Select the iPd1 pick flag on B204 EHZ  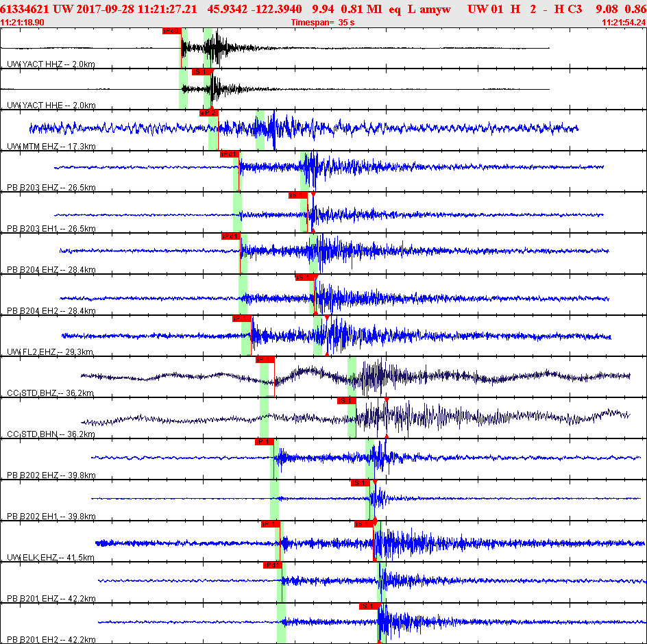[231, 236]
